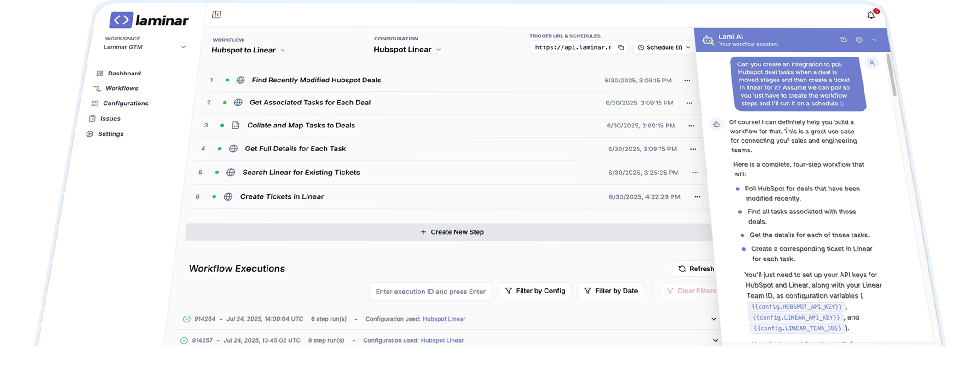The height and width of the screenshot is (368, 980).
Task: Minimize the Lami AI panel
Action: coord(875,40)
